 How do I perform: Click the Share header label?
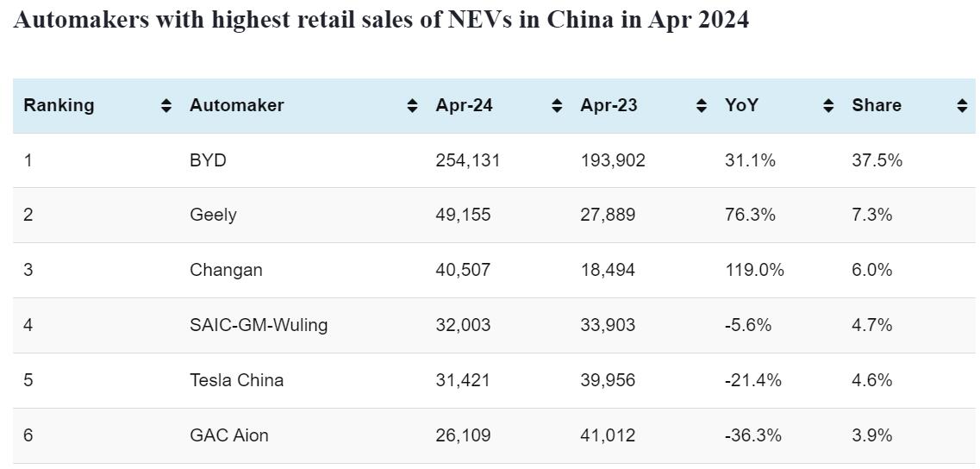click(x=877, y=105)
